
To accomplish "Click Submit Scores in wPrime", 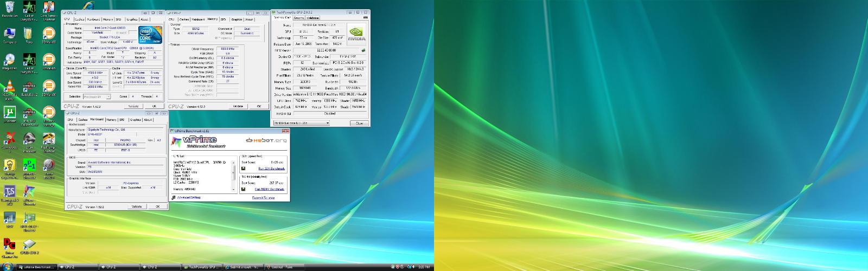I will tap(263, 197).
